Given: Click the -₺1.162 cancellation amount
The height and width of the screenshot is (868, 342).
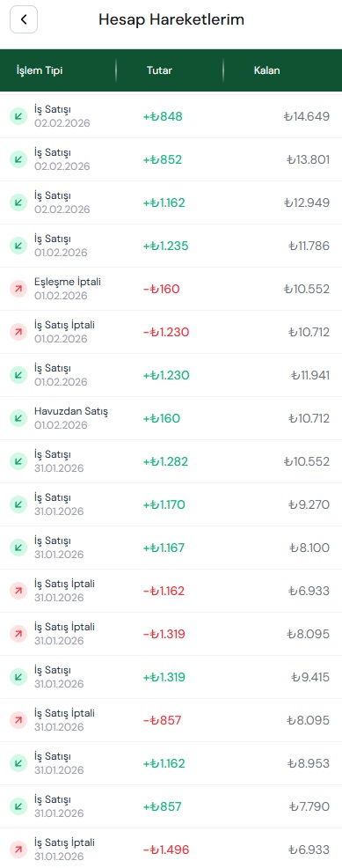Looking at the screenshot, I should click(164, 592).
